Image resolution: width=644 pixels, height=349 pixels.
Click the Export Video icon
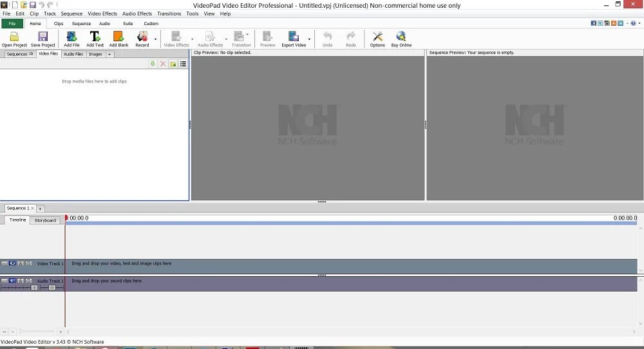coord(294,36)
